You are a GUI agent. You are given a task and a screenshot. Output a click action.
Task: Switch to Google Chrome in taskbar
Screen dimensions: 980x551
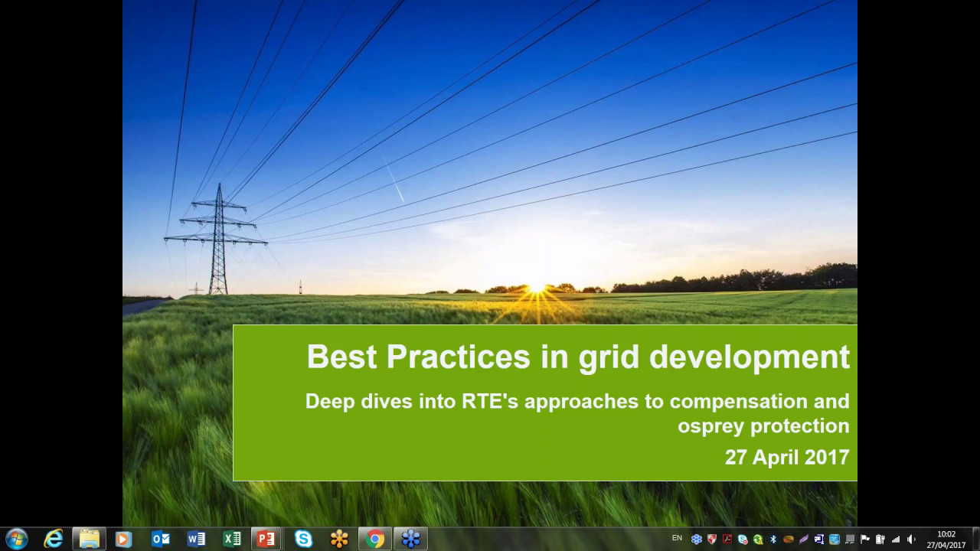[375, 539]
